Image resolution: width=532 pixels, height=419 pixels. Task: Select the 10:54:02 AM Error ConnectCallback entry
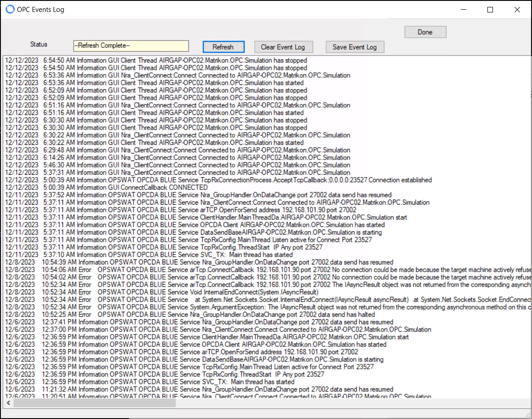click(268, 277)
